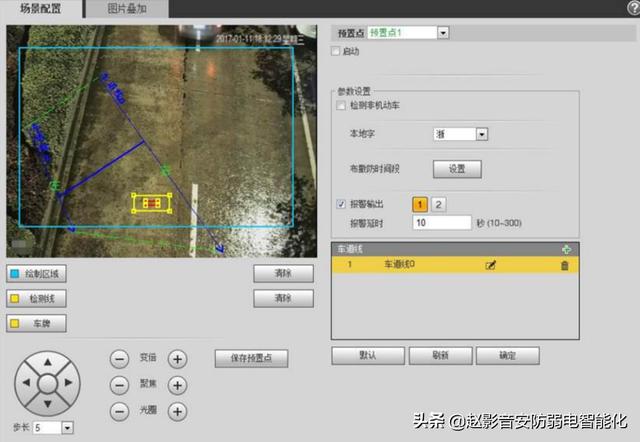Toggle the 检测非机动车 checkbox
The image size is (640, 442).
tap(341, 106)
